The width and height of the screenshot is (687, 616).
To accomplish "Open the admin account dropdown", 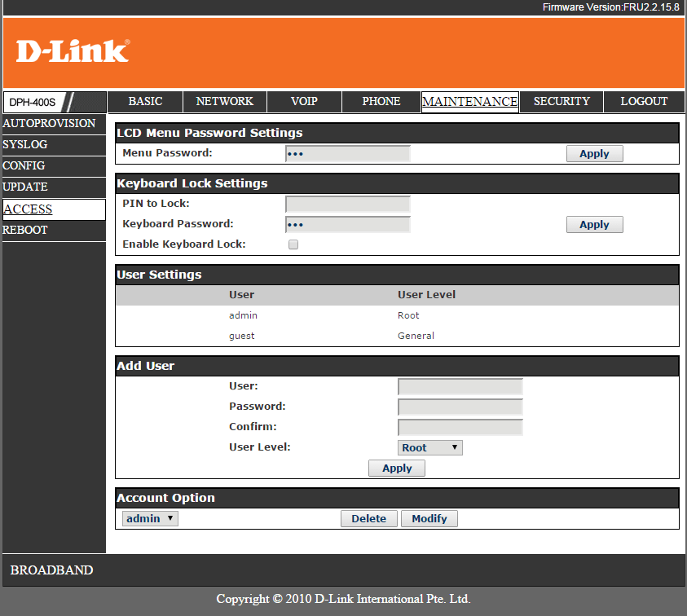I will (x=150, y=519).
